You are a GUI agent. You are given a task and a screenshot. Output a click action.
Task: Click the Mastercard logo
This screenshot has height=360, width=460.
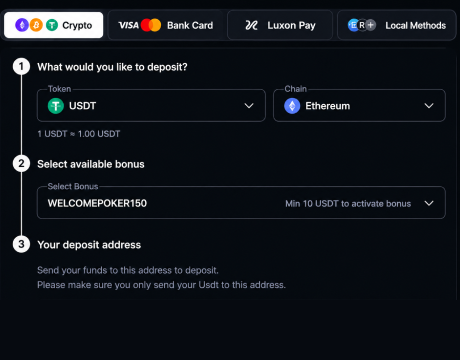(151, 25)
